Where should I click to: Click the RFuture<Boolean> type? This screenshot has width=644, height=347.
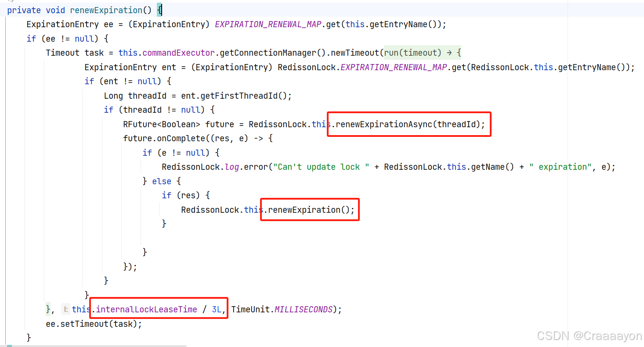[x=162, y=124]
